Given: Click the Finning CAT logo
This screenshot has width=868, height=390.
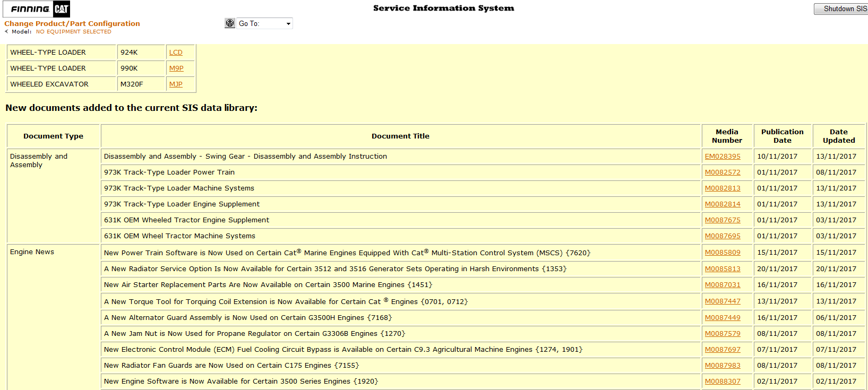Looking at the screenshot, I should [38, 9].
